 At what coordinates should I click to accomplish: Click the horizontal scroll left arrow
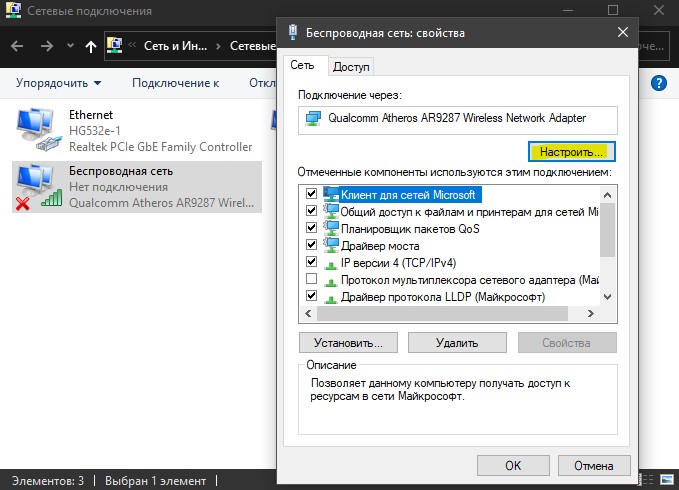[308, 313]
